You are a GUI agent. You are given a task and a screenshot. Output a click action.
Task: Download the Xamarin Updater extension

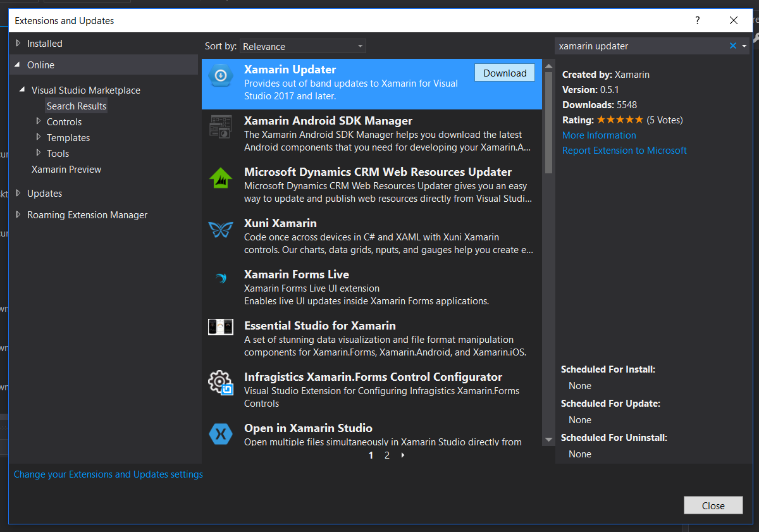[505, 73]
